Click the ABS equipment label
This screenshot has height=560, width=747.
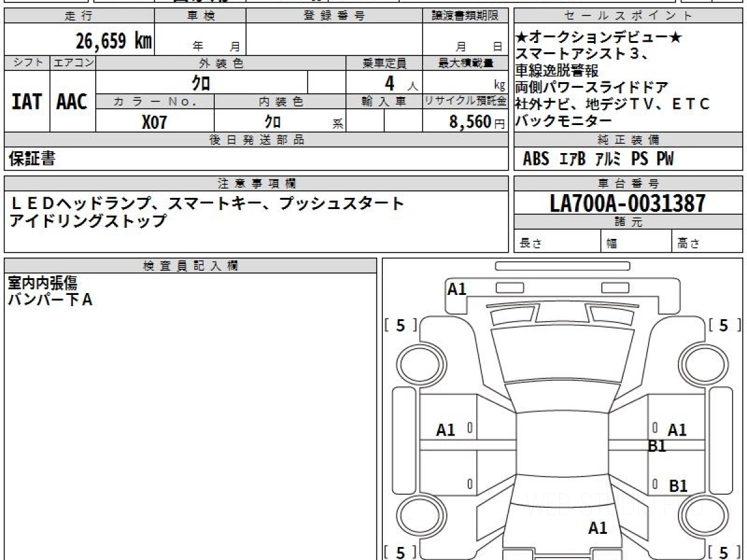pyautogui.click(x=536, y=159)
